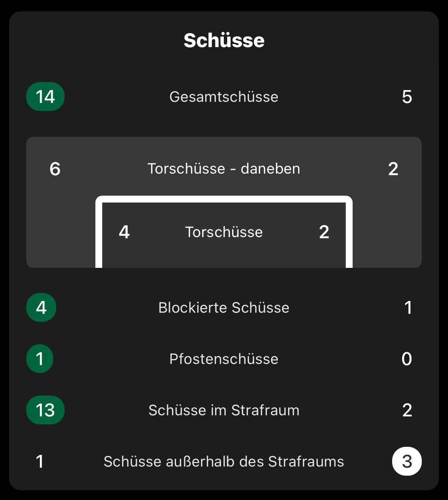Viewport: 448px width, 500px height.
Task: Click the white goal frame graphic
Action: pos(224,199)
